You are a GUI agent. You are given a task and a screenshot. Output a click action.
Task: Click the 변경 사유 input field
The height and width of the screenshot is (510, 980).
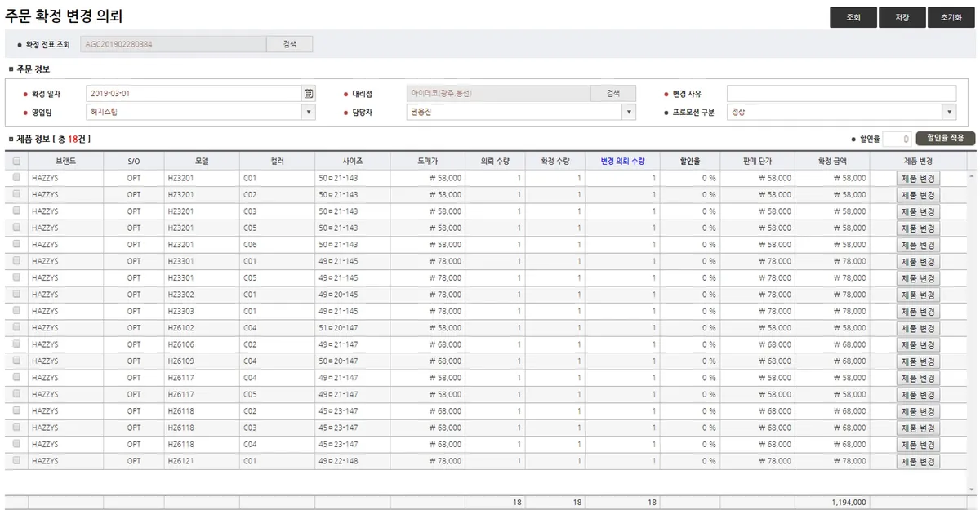(x=841, y=93)
